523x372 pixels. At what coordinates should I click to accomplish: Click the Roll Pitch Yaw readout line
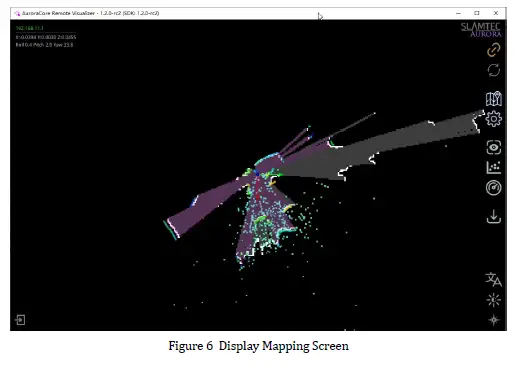click(44, 45)
